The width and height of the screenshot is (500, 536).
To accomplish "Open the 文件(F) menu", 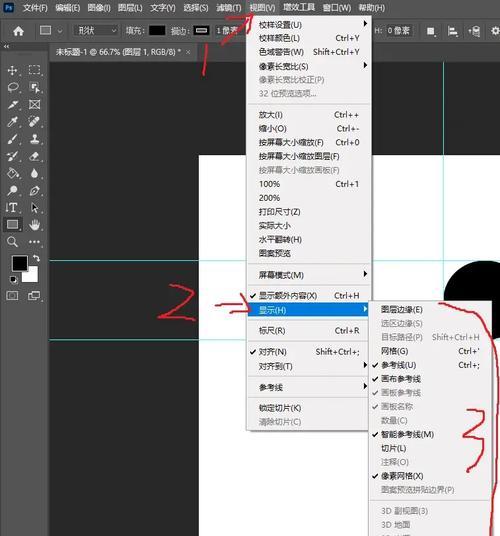I will pyautogui.click(x=35, y=8).
